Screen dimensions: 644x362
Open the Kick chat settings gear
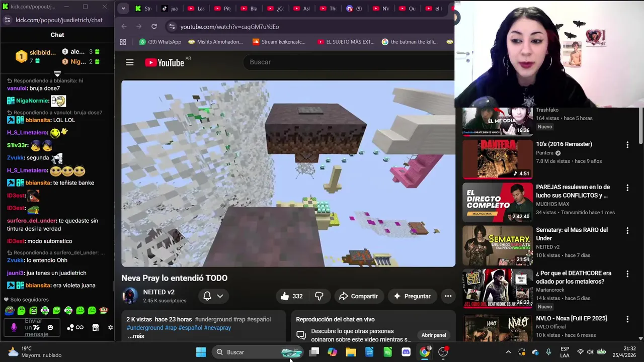pos(111,327)
